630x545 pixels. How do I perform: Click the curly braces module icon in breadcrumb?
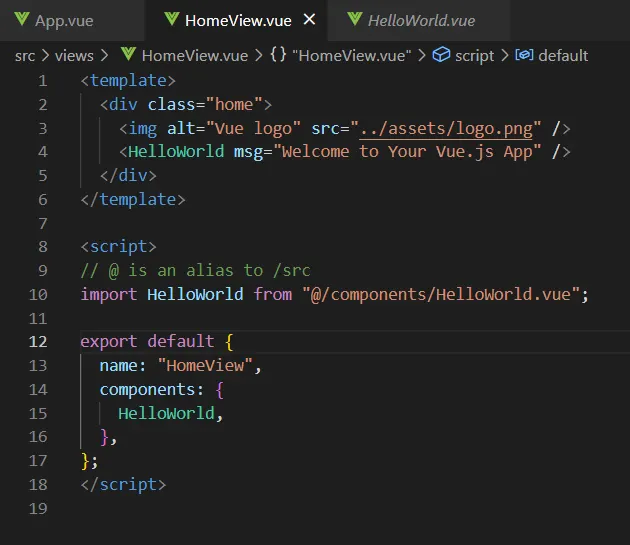coord(278,55)
